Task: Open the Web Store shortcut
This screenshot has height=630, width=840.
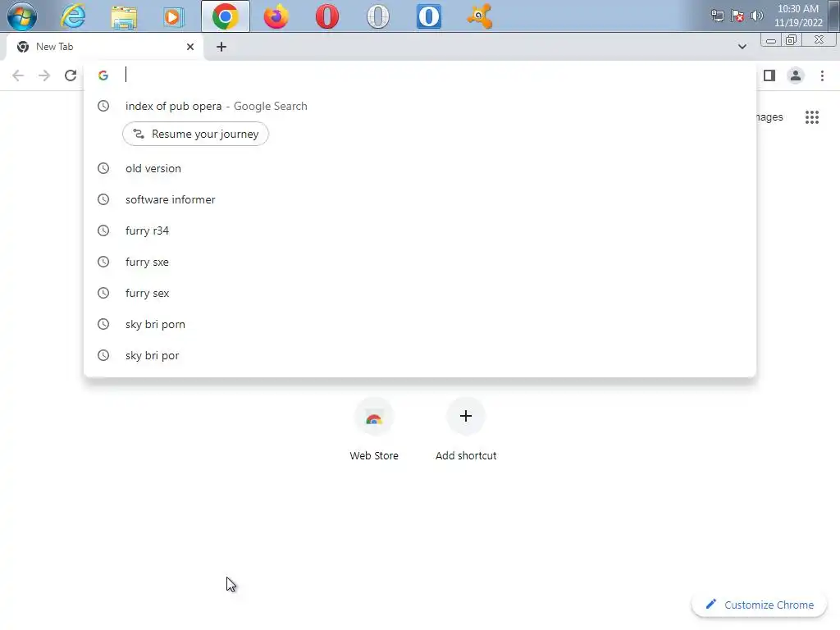Action: pos(374,430)
